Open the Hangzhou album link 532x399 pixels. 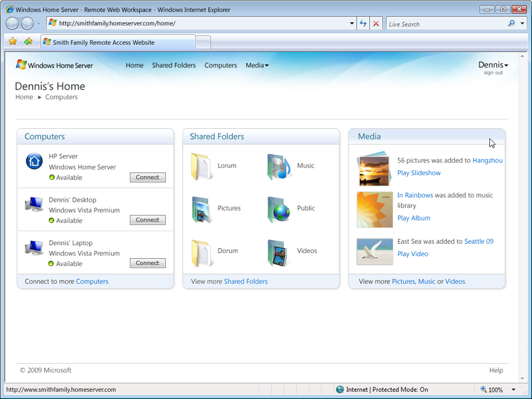coord(487,161)
